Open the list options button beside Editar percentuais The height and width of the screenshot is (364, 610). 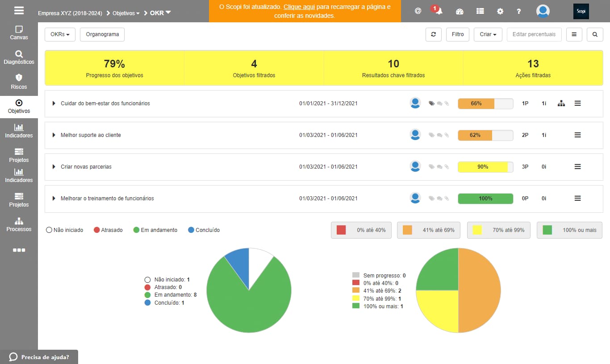click(574, 34)
